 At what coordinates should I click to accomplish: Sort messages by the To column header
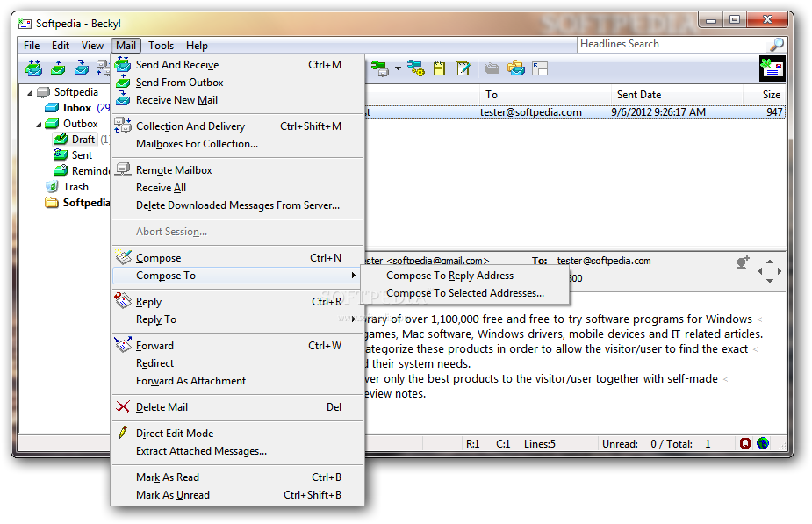click(545, 95)
